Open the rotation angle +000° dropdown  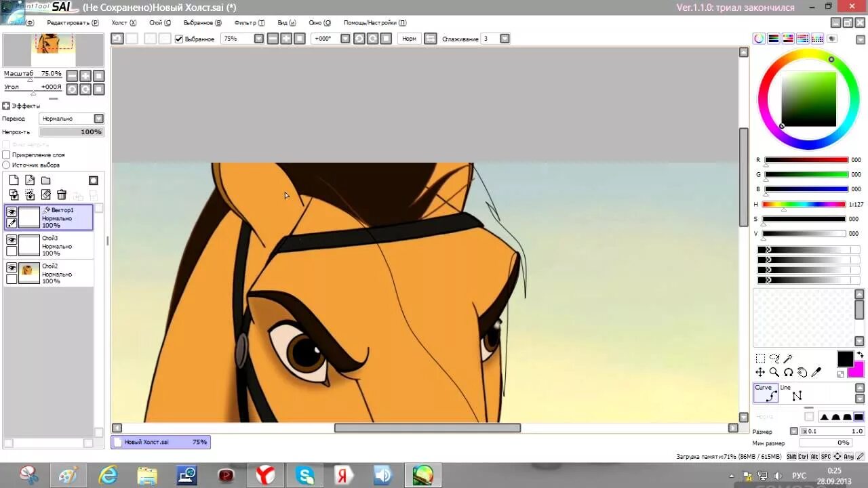pos(345,39)
